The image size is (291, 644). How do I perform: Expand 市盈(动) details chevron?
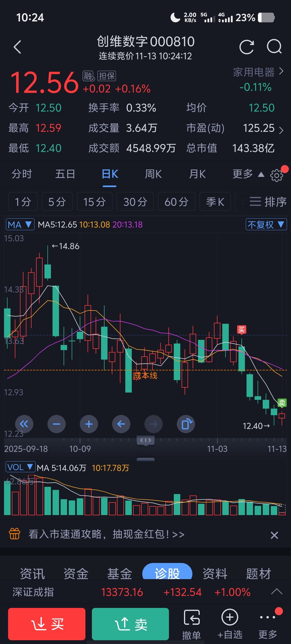[281, 130]
